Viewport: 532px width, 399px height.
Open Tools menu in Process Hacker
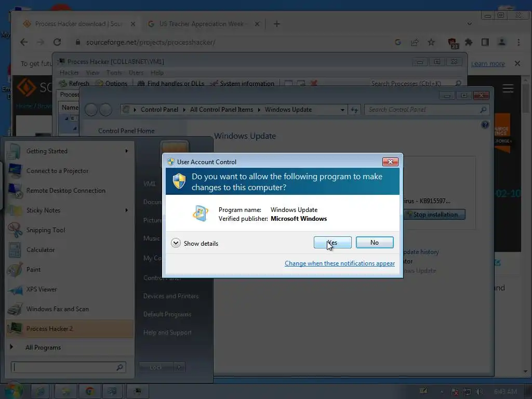click(x=114, y=73)
